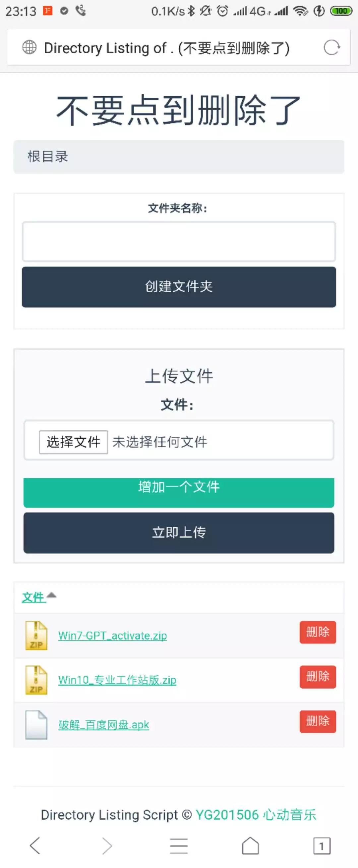Click the blank apk file icon

[x=36, y=725]
